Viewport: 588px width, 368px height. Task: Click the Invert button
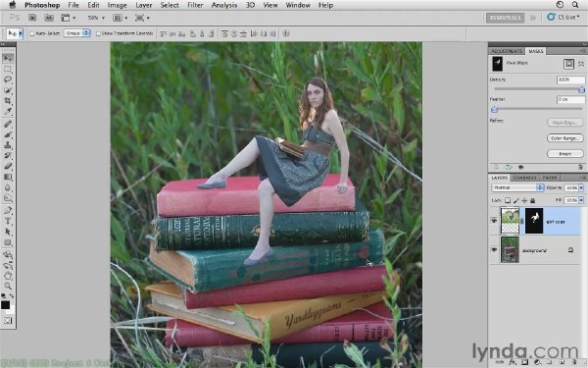coord(565,154)
